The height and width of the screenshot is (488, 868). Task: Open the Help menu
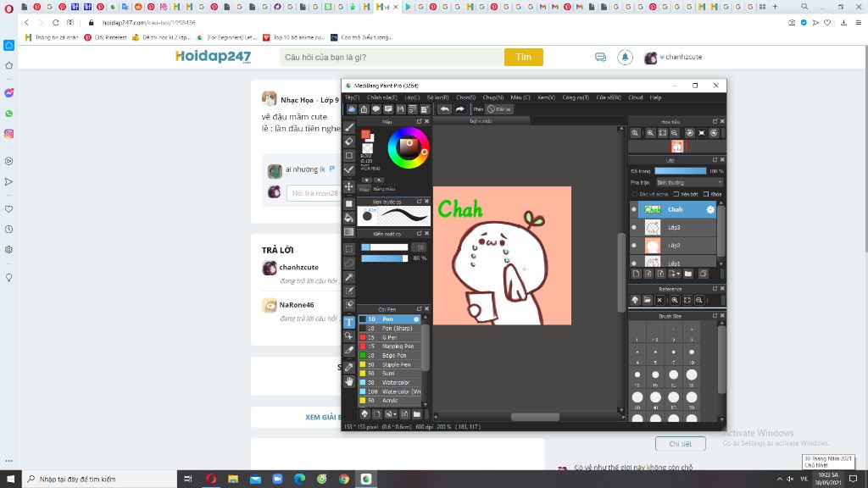655,97
